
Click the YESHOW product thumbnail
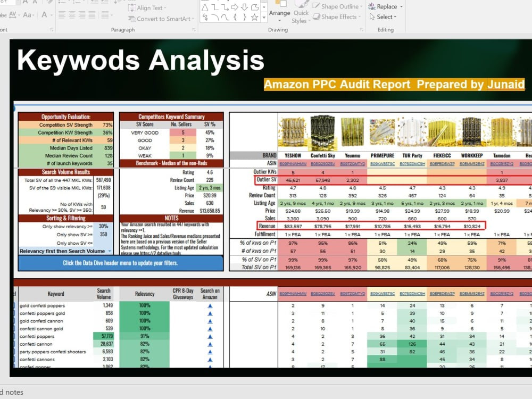(293, 132)
